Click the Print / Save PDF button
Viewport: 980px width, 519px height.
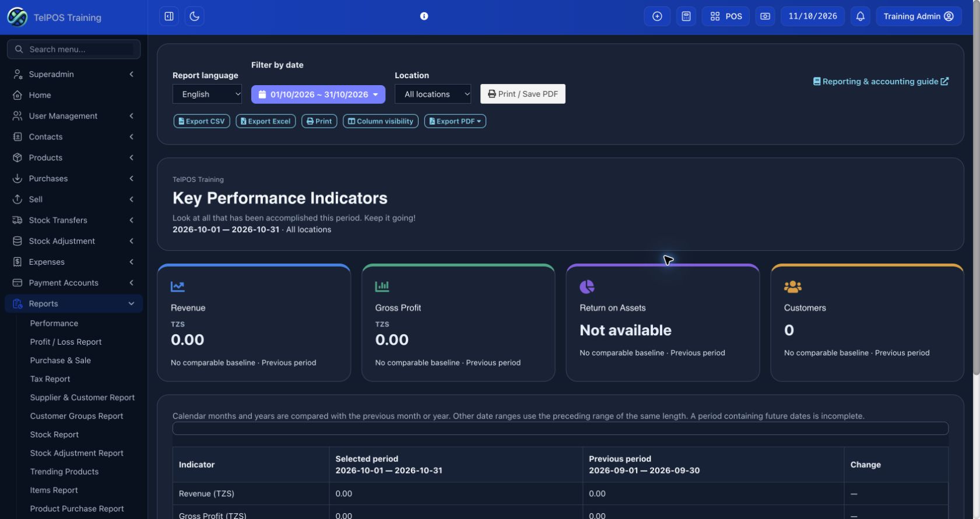coord(523,94)
